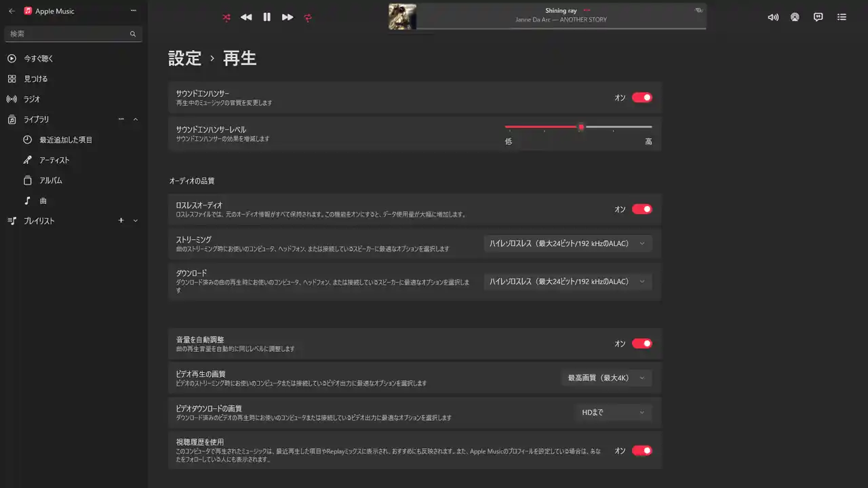The height and width of the screenshot is (488, 868).
Task: Click the search magnifier icon
Action: (x=133, y=33)
